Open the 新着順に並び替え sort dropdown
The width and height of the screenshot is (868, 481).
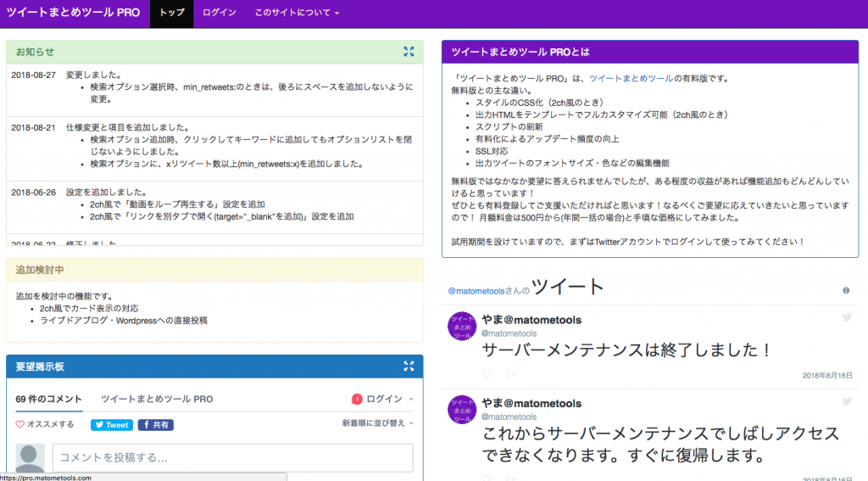pyautogui.click(x=377, y=423)
